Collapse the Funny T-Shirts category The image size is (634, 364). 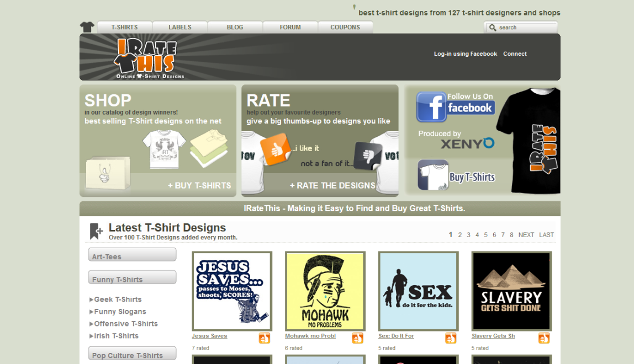(132, 277)
